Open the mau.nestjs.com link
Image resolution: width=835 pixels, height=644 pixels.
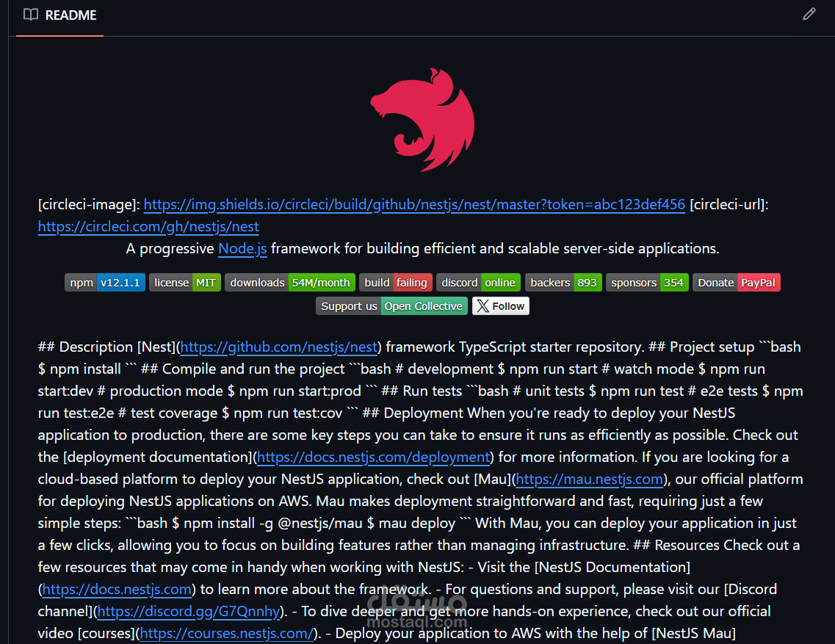pyautogui.click(x=590, y=480)
